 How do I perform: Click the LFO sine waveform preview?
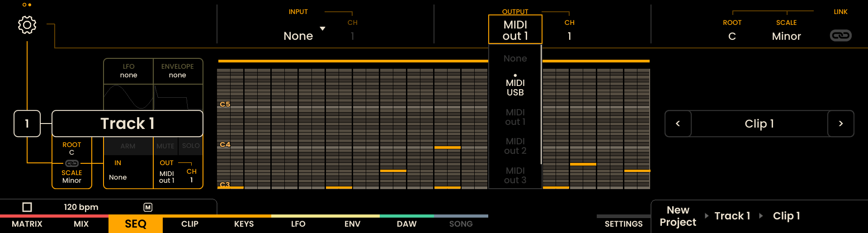(x=128, y=97)
